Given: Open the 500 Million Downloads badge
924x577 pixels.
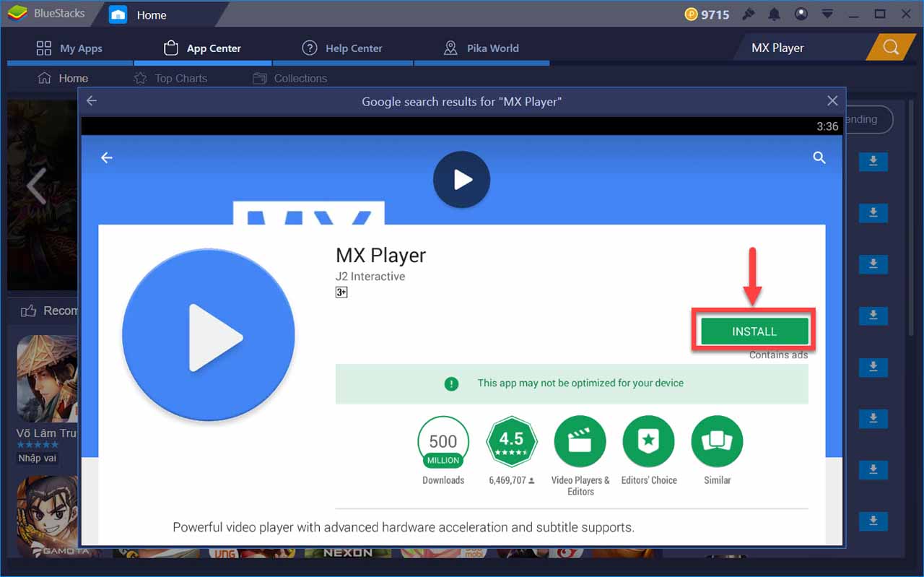Looking at the screenshot, I should 443,441.
